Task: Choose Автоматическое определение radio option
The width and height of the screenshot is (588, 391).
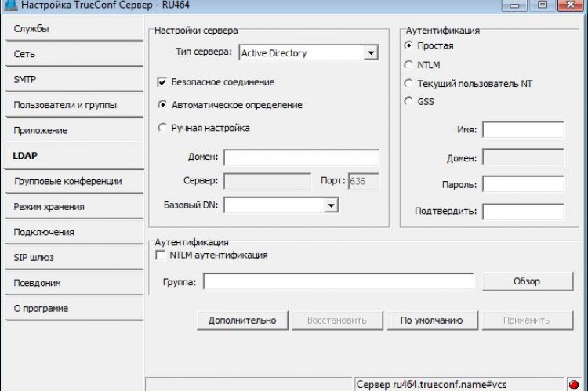Action: click(x=163, y=104)
